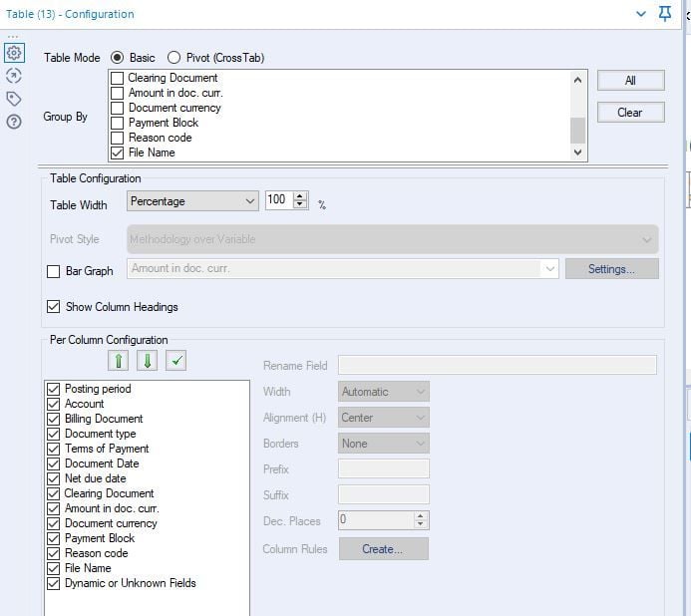Open the Navigation tab icon in sidebar

[14, 76]
